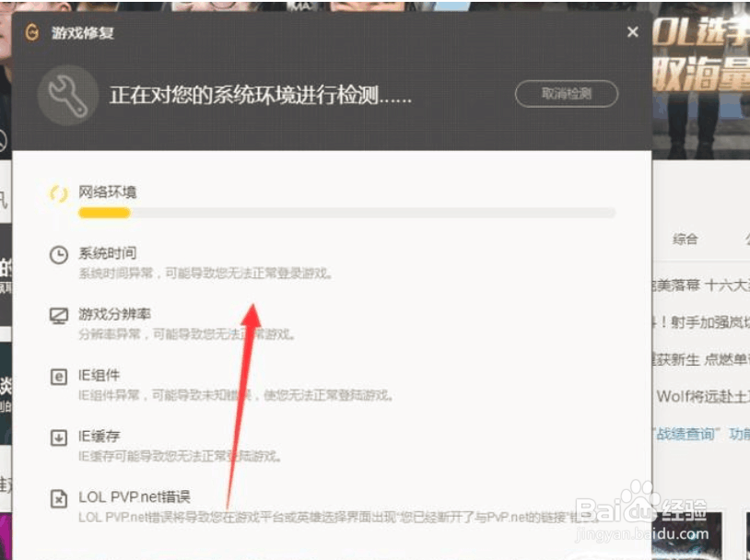Click the wrench repair icon
Screen dimensions: 750x560
tap(68, 96)
